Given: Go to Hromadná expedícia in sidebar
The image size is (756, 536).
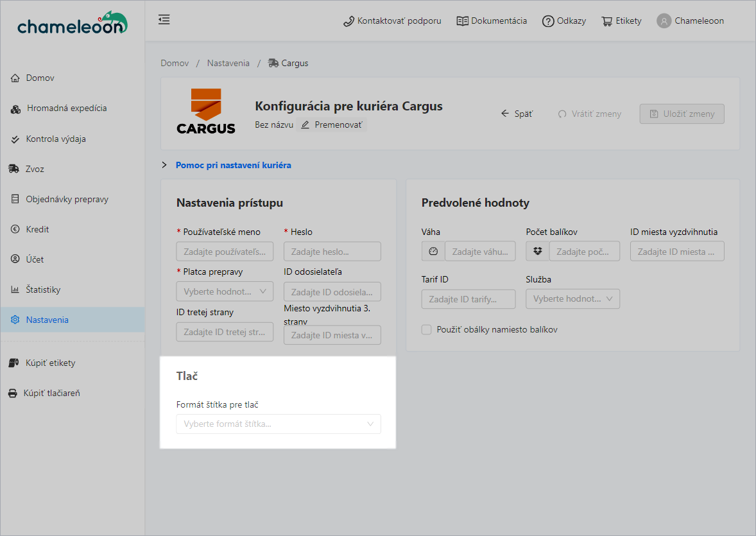Looking at the screenshot, I should tap(67, 108).
